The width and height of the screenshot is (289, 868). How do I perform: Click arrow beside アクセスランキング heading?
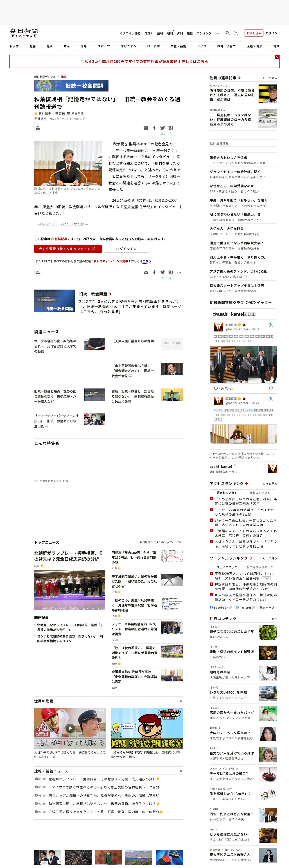(247, 483)
